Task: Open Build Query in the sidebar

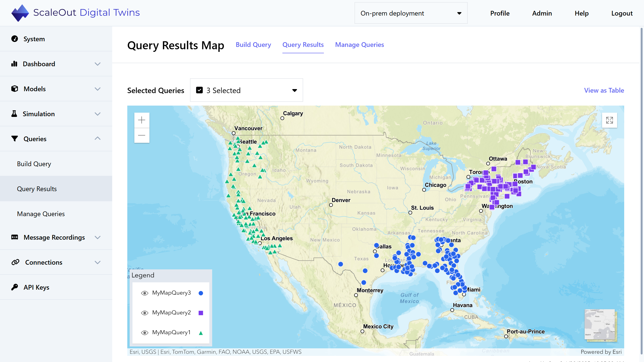Action: pyautogui.click(x=56, y=164)
